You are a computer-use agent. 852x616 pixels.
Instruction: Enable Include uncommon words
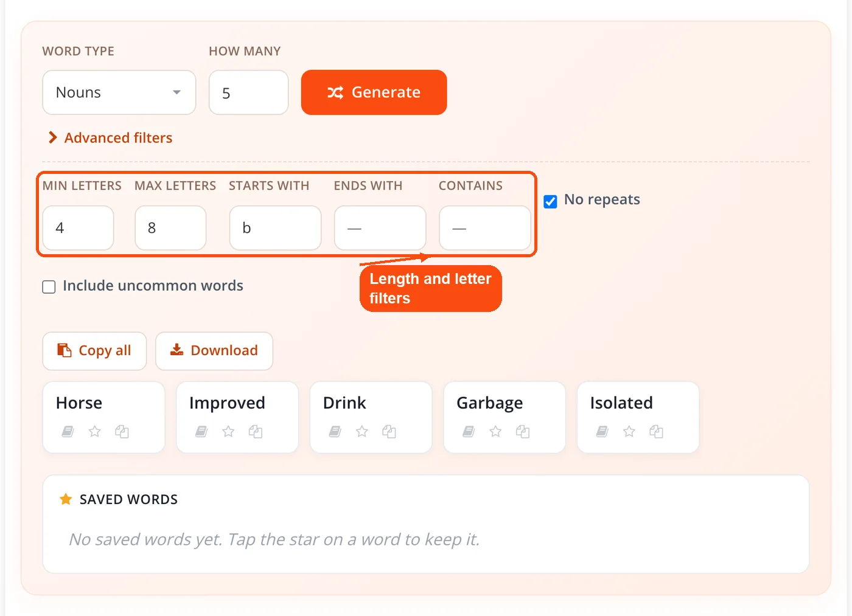[49, 286]
